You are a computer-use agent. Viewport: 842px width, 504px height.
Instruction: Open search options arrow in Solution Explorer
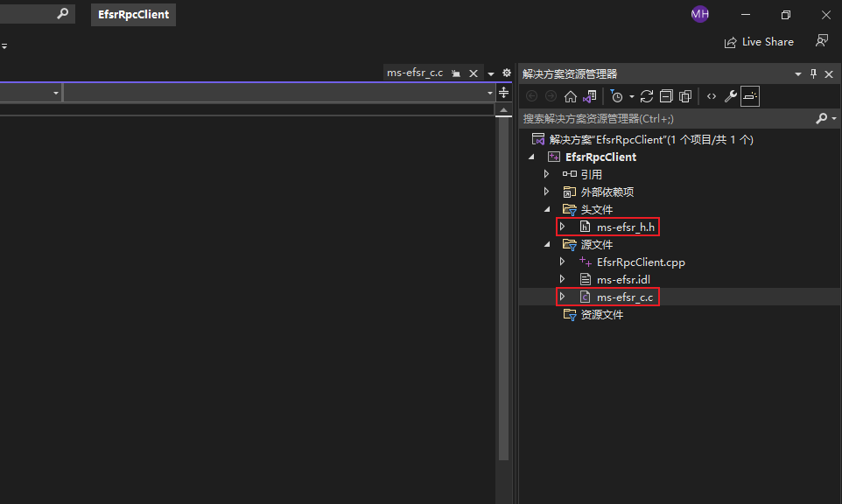coord(834,119)
